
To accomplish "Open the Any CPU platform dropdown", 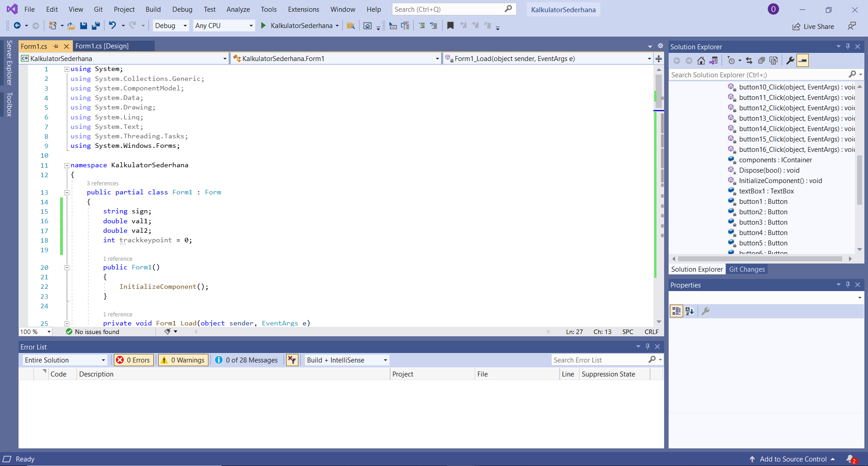I will [224, 26].
